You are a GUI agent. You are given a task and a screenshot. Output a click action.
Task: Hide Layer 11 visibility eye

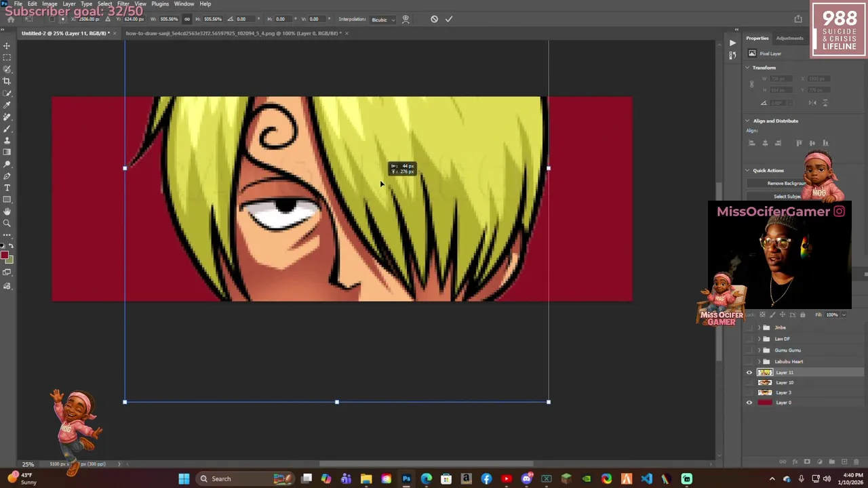point(749,372)
